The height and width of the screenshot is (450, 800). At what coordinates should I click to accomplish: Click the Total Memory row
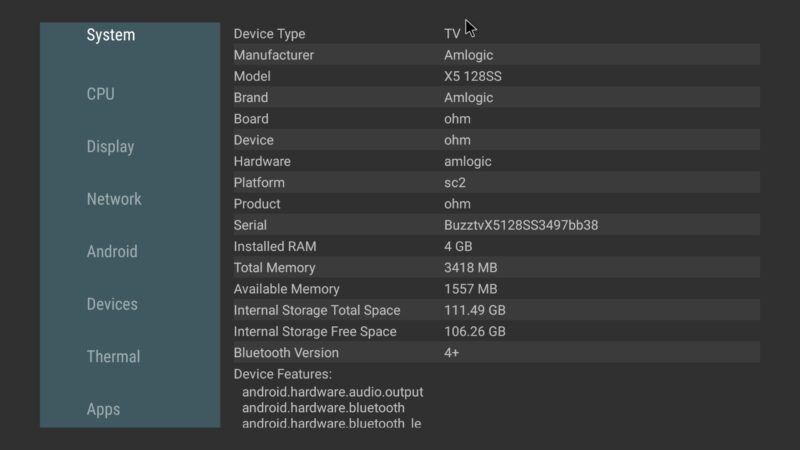pos(495,268)
